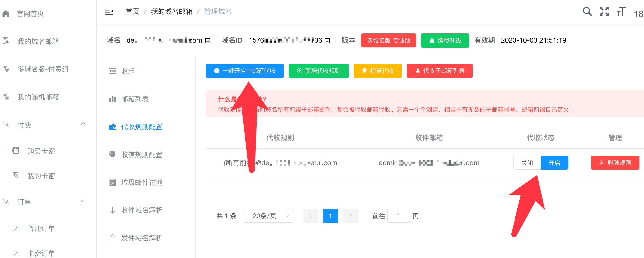Click the home icon beside 官网首页
644x258 pixels.
click(6, 13)
